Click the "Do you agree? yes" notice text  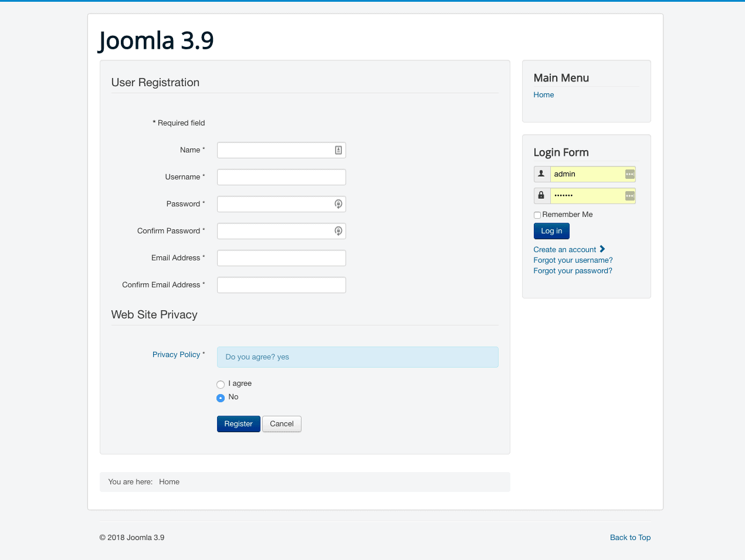(x=258, y=357)
